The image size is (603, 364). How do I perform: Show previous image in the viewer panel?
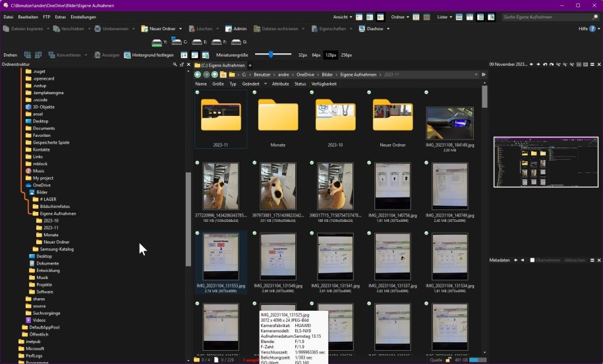(531, 65)
